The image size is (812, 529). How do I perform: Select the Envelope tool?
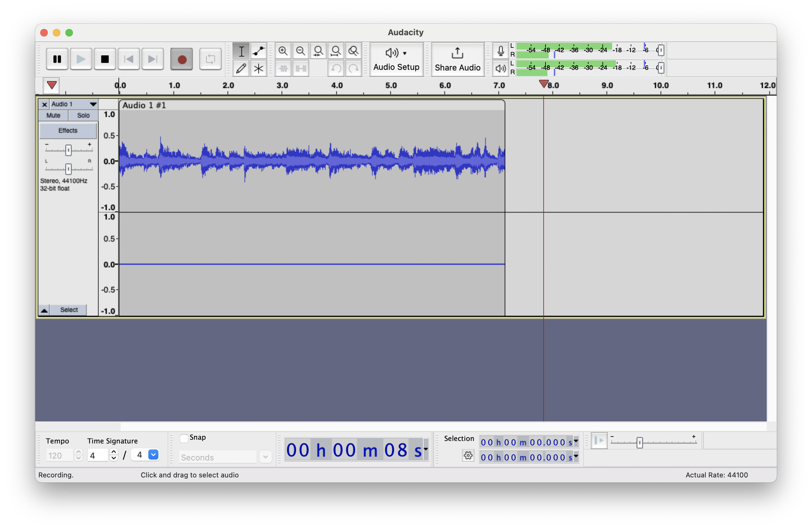point(259,51)
